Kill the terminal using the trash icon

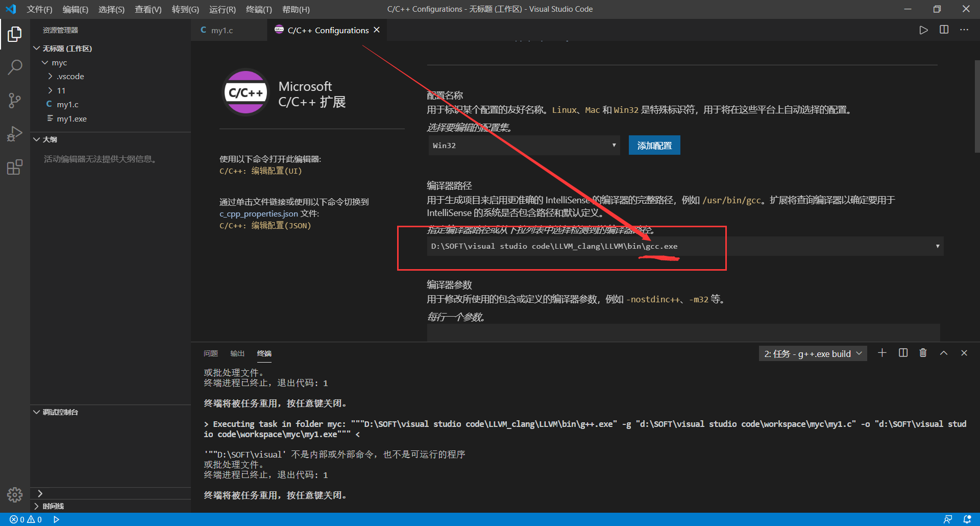(923, 352)
